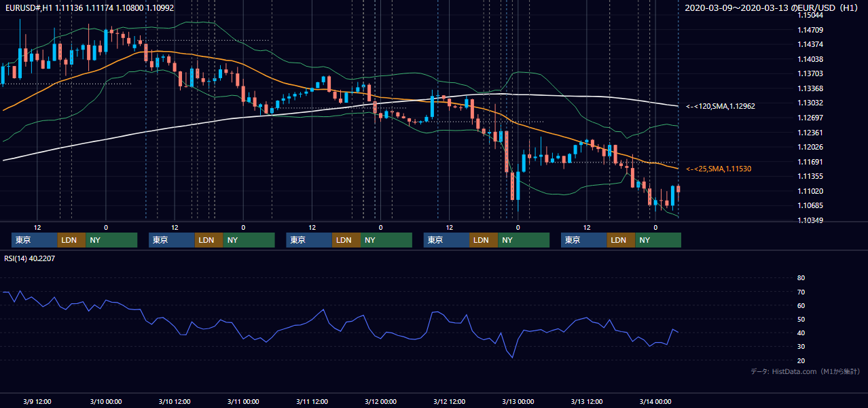The height and width of the screenshot is (408, 868).
Task: Click price axis label 1.13032
Action: pos(810,103)
